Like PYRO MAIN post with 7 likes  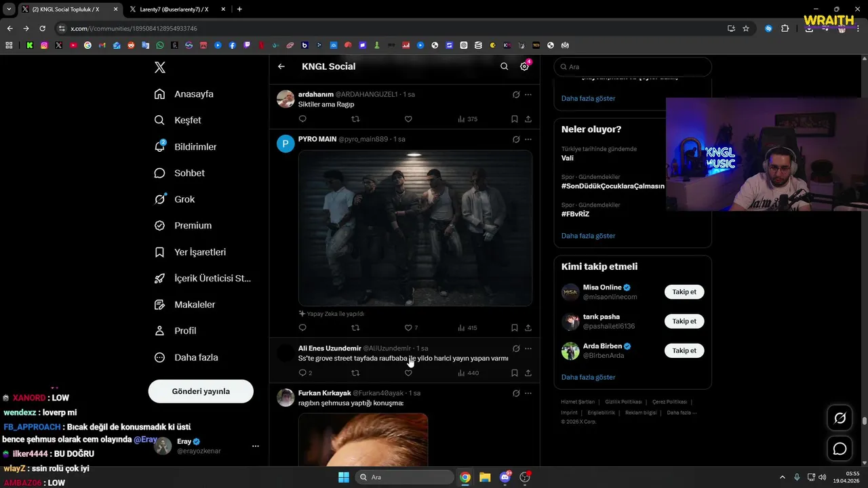(x=411, y=327)
